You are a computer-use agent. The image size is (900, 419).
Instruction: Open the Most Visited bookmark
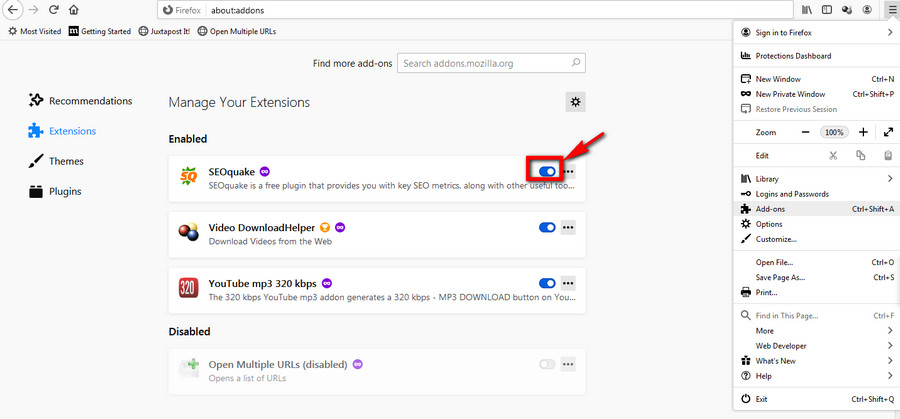click(34, 32)
